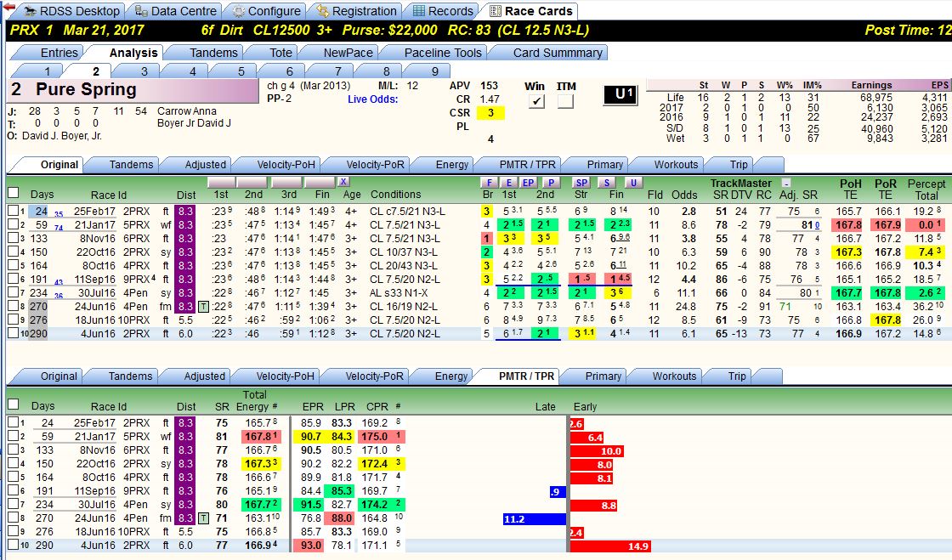The height and width of the screenshot is (560, 952).
Task: Click the T marker in the 24Jun16 Original row
Action: (x=203, y=307)
